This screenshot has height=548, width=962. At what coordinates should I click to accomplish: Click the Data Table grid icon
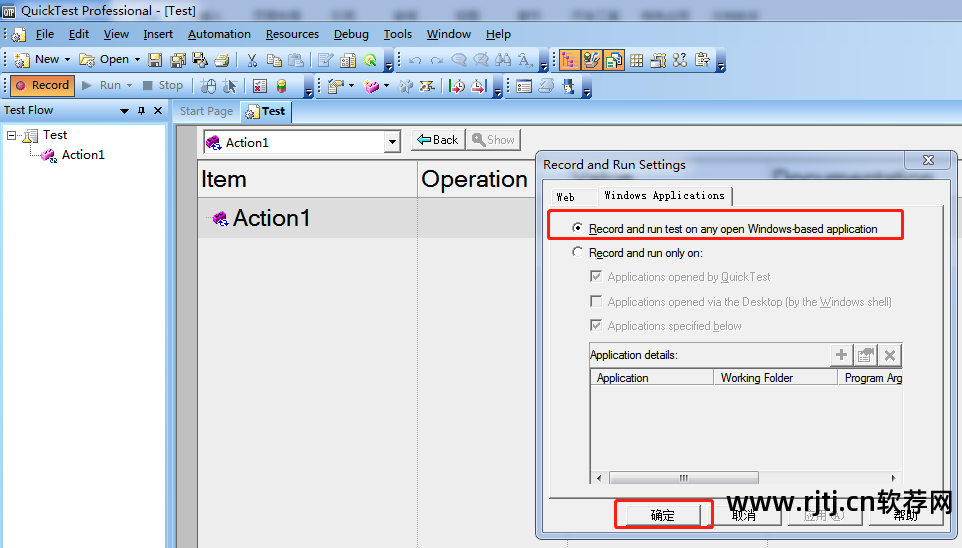click(637, 60)
